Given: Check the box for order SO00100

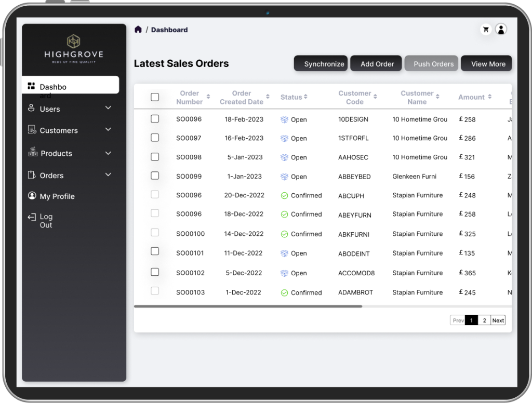Looking at the screenshot, I should click(x=155, y=232).
